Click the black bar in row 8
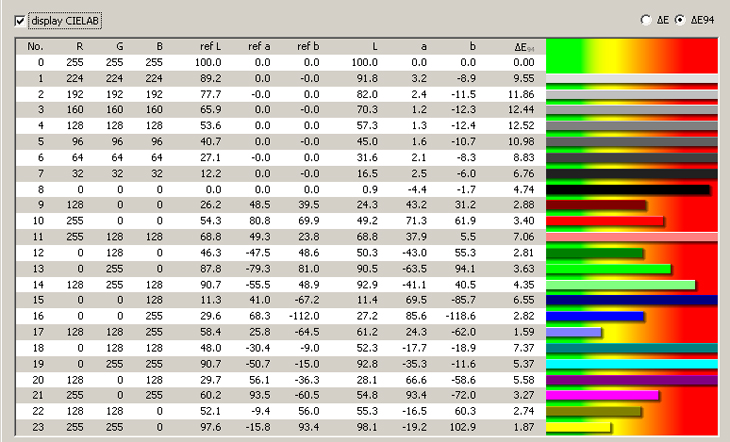 [628, 189]
